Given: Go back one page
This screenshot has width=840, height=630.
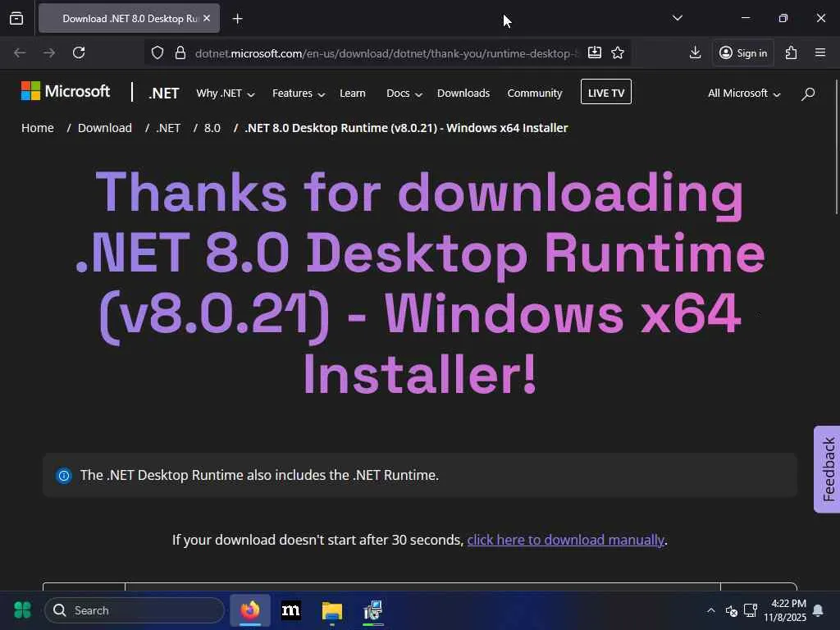Looking at the screenshot, I should pos(20,52).
